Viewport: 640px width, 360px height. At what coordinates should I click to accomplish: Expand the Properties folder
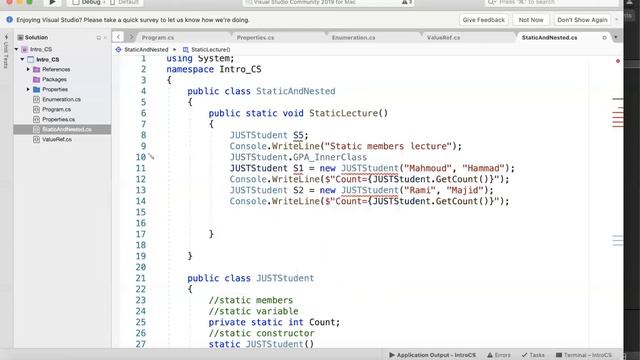pyautogui.click(x=28, y=89)
